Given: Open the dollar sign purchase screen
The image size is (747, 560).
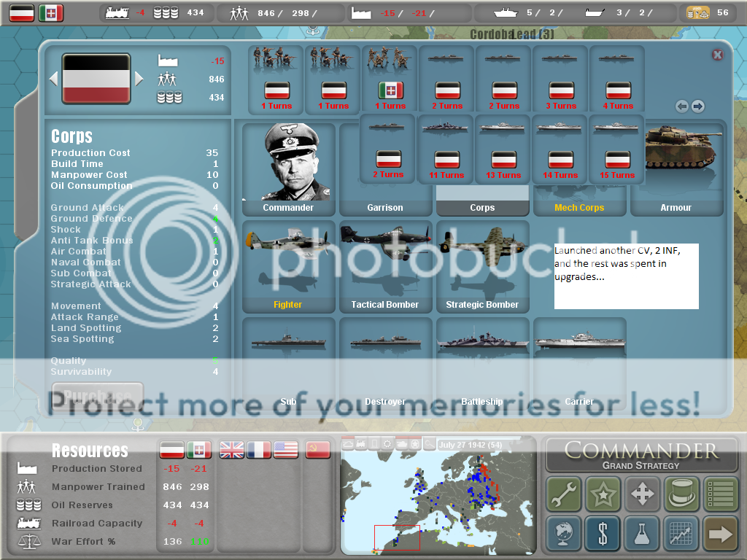Looking at the screenshot, I should [603, 534].
